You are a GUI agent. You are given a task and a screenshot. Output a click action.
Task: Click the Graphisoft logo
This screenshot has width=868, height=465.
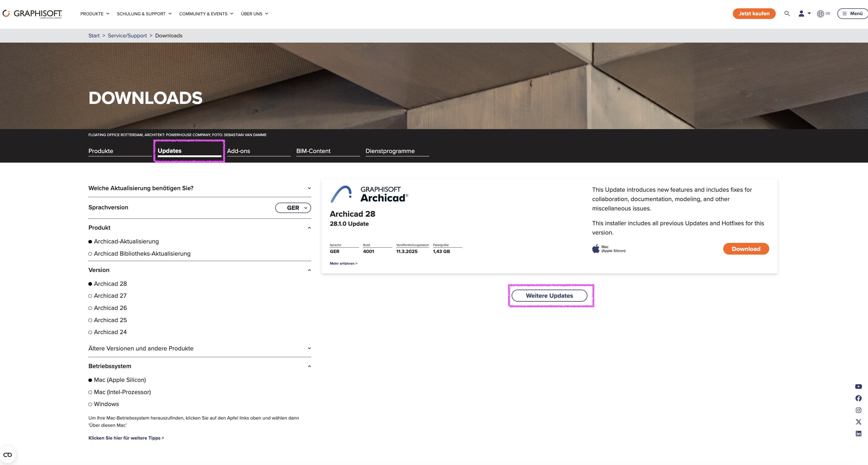coord(32,14)
